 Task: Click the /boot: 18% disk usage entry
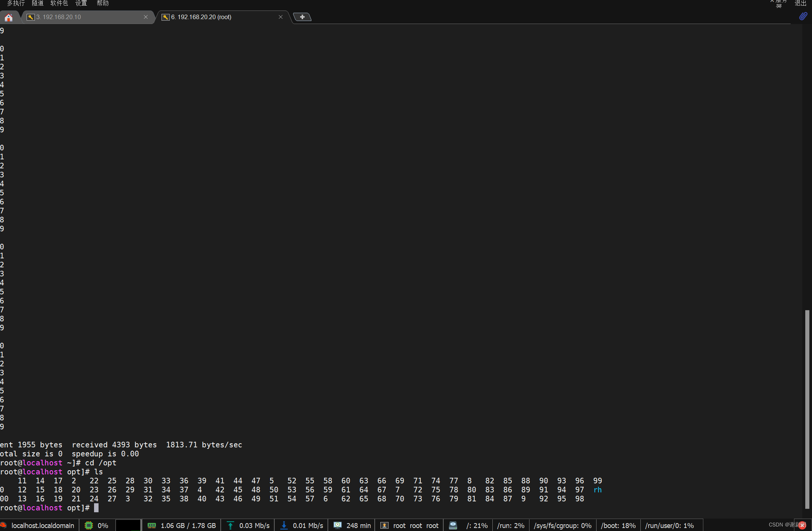(618, 525)
